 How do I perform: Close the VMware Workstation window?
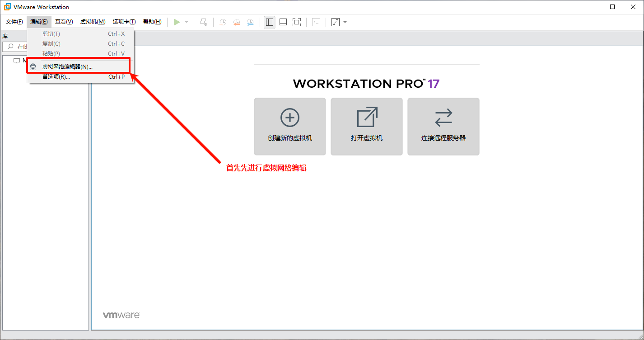633,7
